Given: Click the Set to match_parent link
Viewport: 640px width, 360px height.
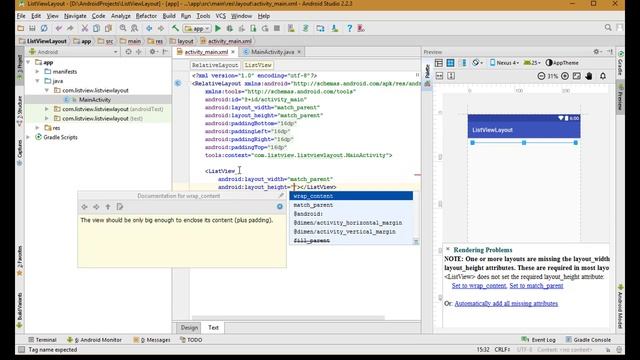Looking at the screenshot, I should (536, 285).
